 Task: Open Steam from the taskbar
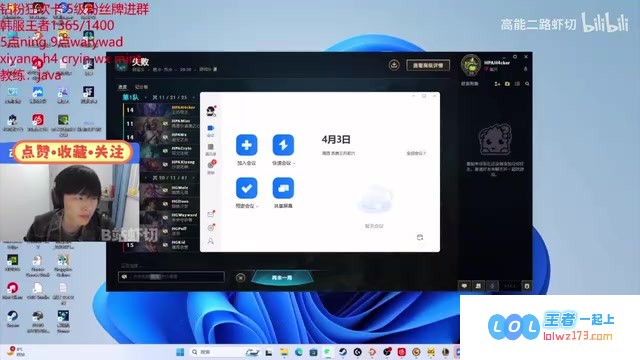342,352
